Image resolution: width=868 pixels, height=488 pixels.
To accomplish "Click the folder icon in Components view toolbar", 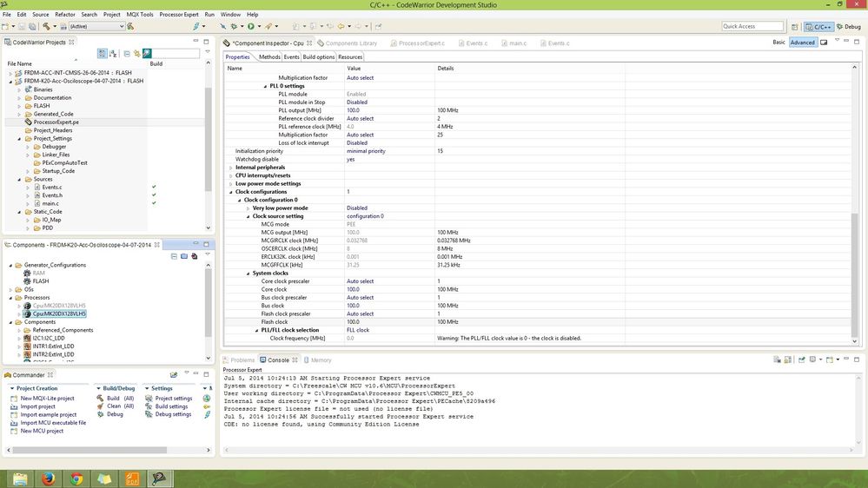I will pyautogui.click(x=184, y=256).
